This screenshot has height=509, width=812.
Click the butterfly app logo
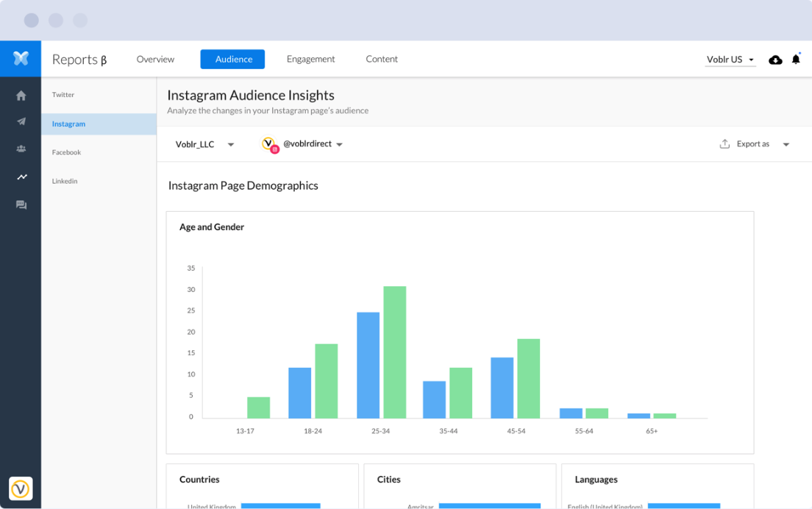tap(21, 59)
